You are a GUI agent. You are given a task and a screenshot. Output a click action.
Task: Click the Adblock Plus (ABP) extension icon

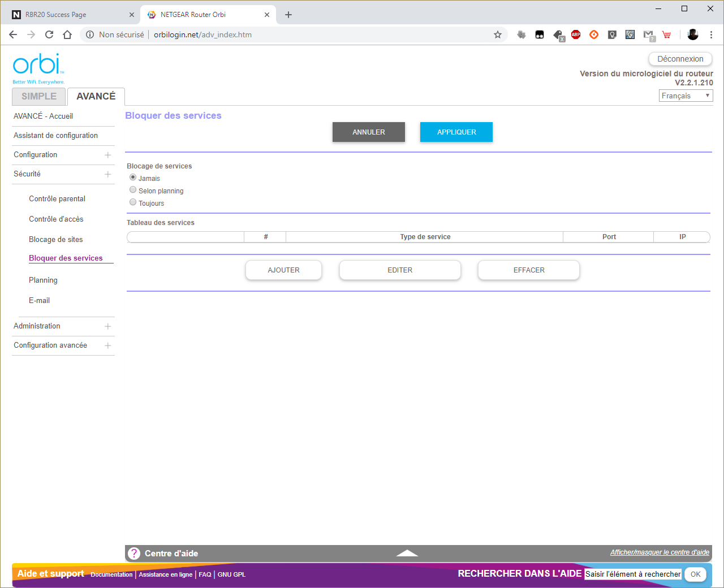pyautogui.click(x=576, y=34)
